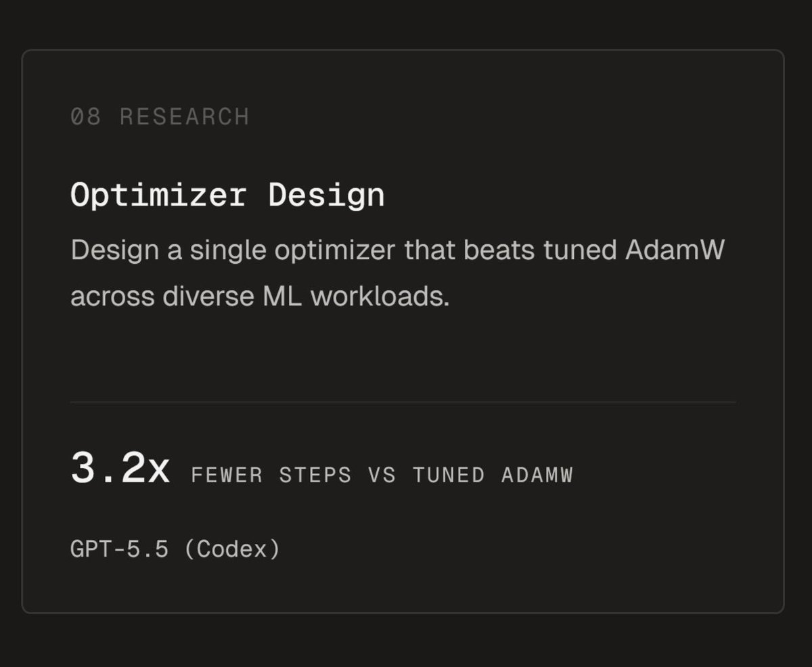Select the 3.2x metric value
This screenshot has width=812, height=667.
coord(120,468)
